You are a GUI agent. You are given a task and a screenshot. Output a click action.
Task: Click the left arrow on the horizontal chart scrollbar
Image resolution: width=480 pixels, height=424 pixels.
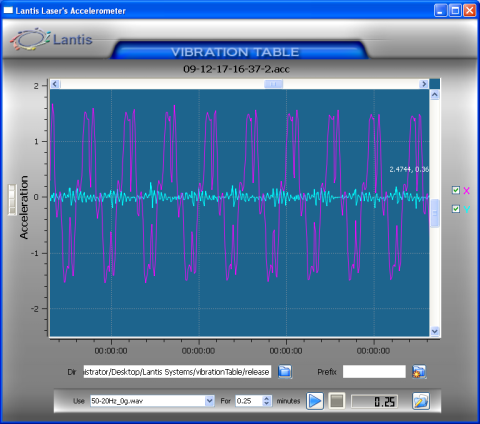pyautogui.click(x=55, y=84)
